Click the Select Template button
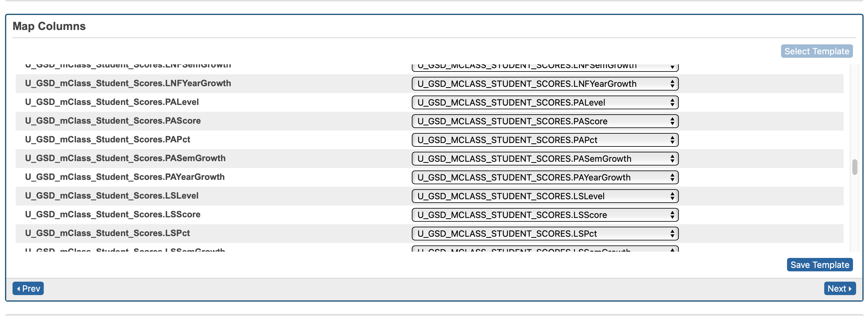Viewport: 868px width, 316px height. (816, 51)
